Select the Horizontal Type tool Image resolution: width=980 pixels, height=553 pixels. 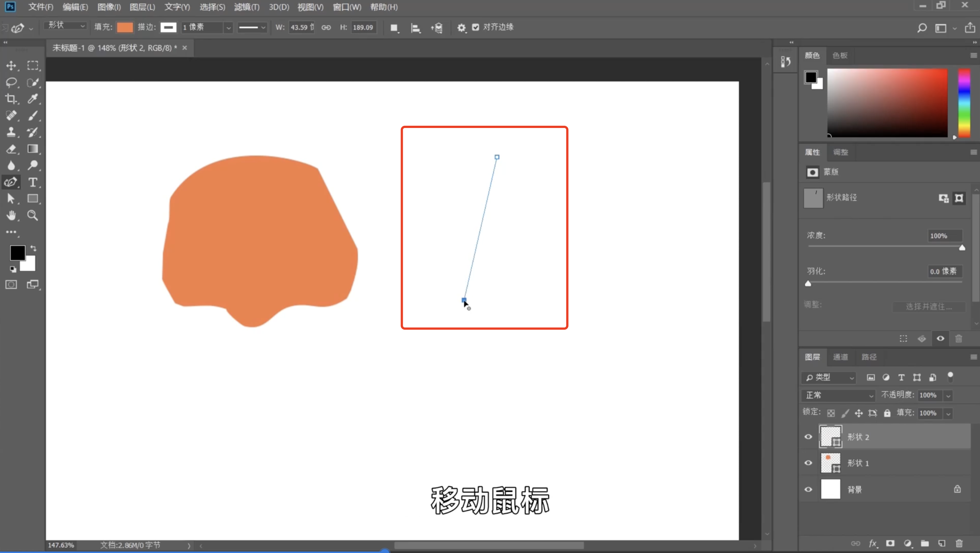33,182
